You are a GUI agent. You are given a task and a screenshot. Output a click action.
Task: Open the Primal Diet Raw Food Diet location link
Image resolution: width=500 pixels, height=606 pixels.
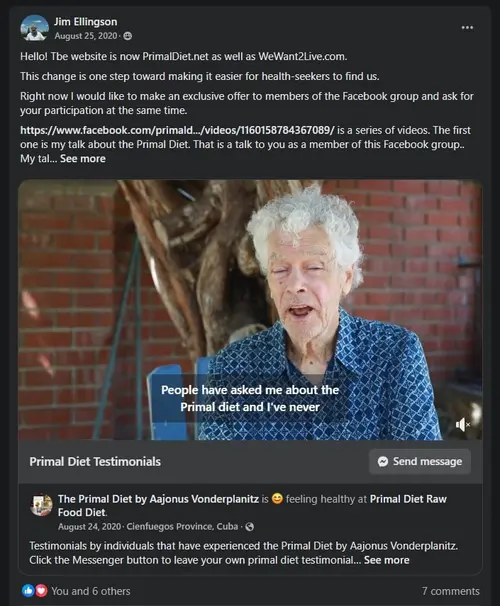pos(252,506)
